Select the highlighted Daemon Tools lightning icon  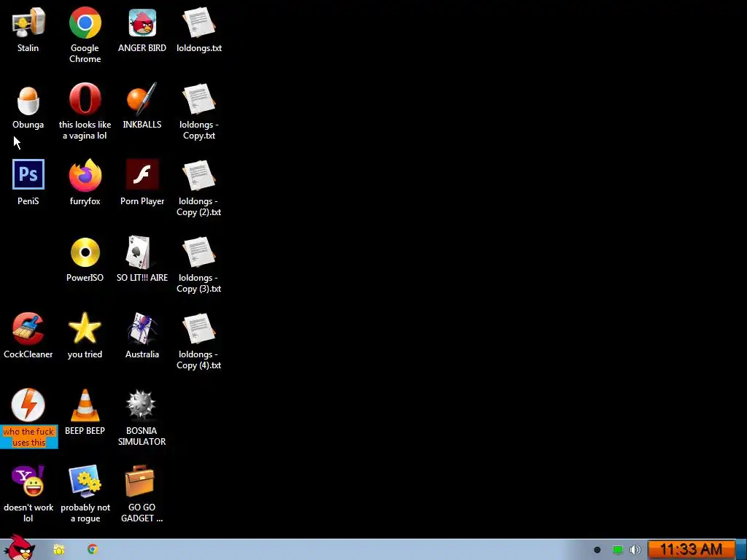28,405
